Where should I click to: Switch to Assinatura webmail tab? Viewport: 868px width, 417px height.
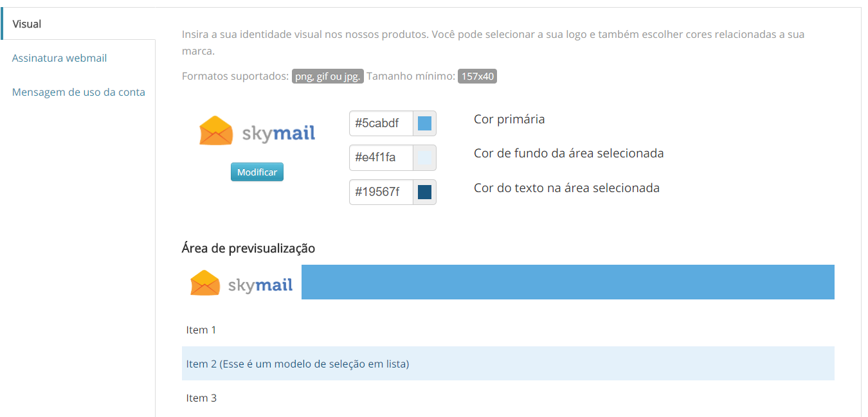[59, 58]
